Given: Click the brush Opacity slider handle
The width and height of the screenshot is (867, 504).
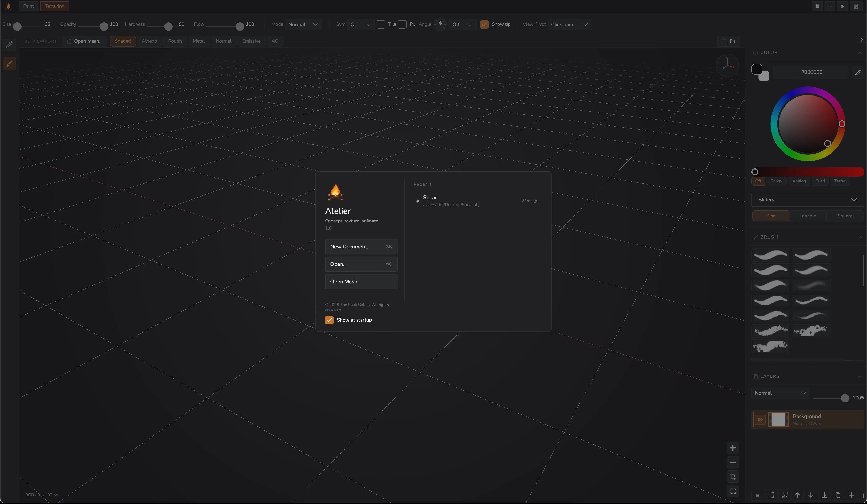Looking at the screenshot, I should pyautogui.click(x=104, y=26).
